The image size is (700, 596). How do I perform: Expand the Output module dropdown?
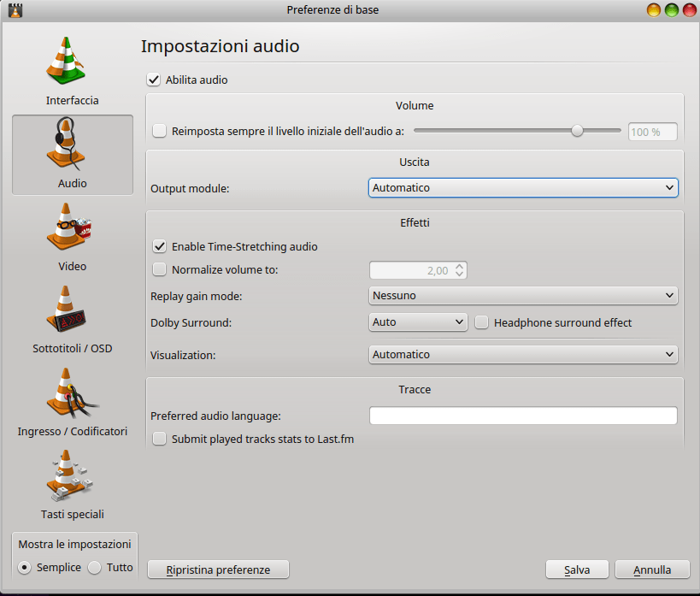click(523, 187)
